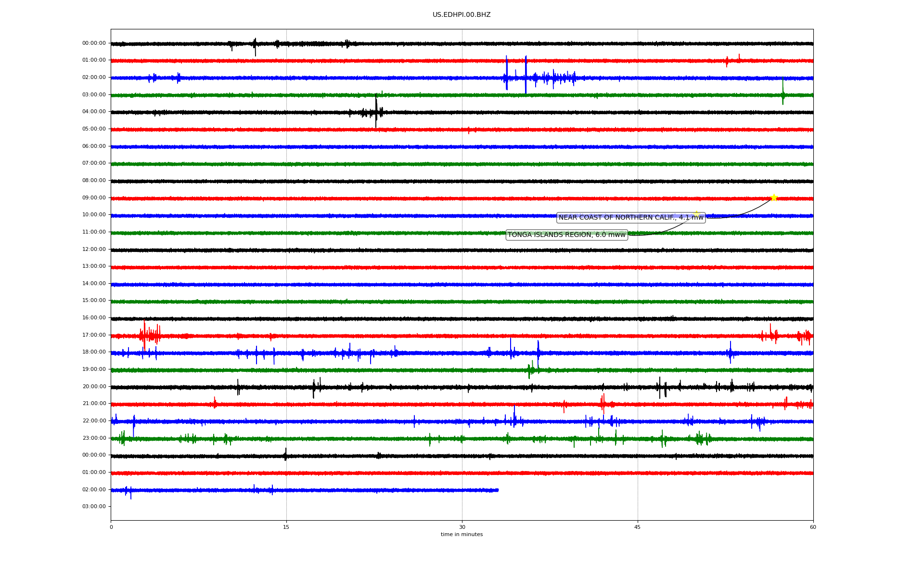
Task: Click the 12:00:00 hour label
Action: click(94, 250)
